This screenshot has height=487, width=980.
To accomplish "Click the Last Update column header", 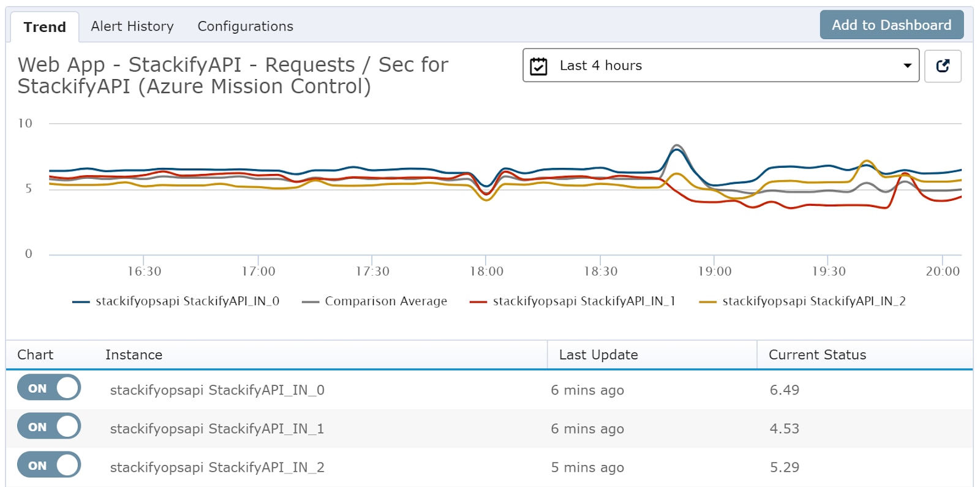I will [x=598, y=355].
